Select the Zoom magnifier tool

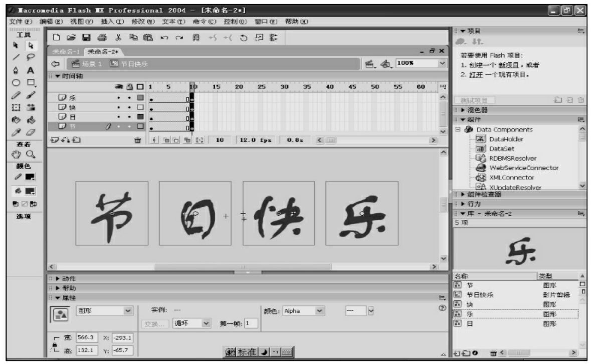30,154
